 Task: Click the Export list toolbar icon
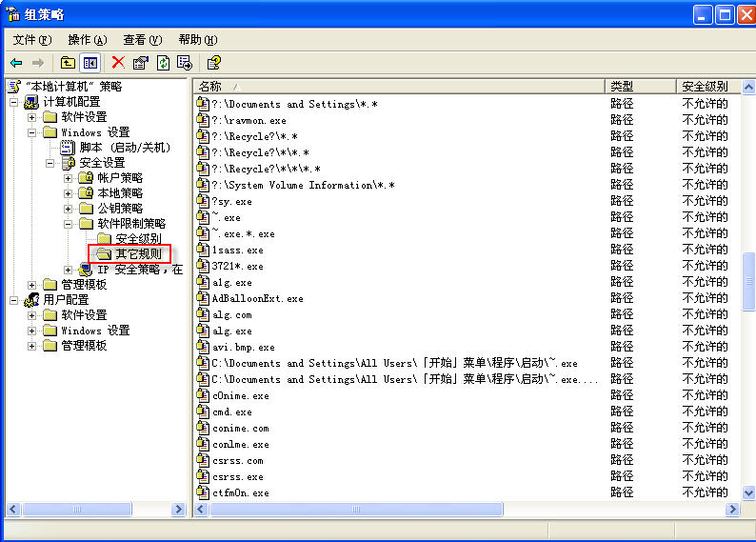[185, 63]
